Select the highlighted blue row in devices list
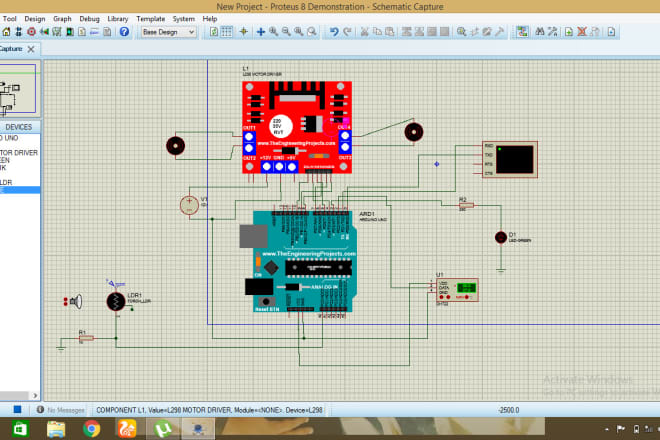This screenshot has height=440, width=660. pyautogui.click(x=20, y=190)
